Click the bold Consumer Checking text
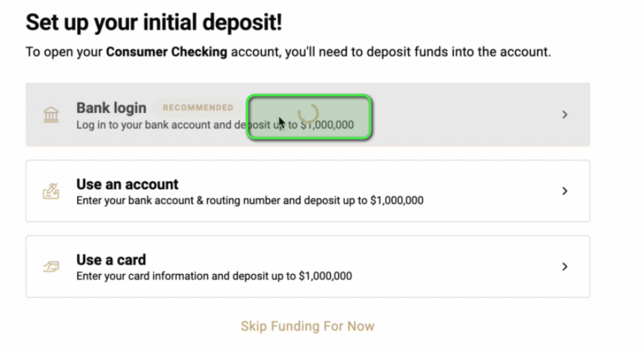The height and width of the screenshot is (352, 644). [x=167, y=53]
